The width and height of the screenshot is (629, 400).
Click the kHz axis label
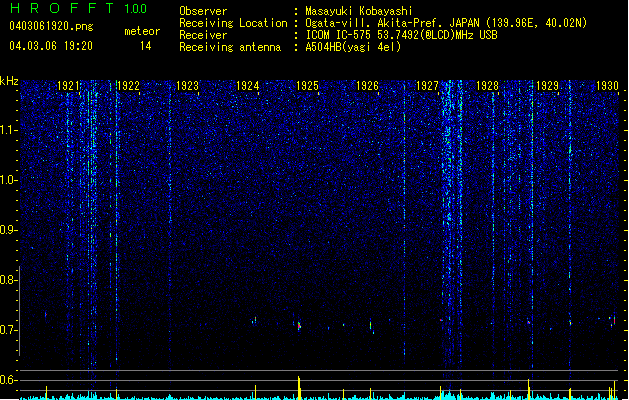[x=9, y=81]
